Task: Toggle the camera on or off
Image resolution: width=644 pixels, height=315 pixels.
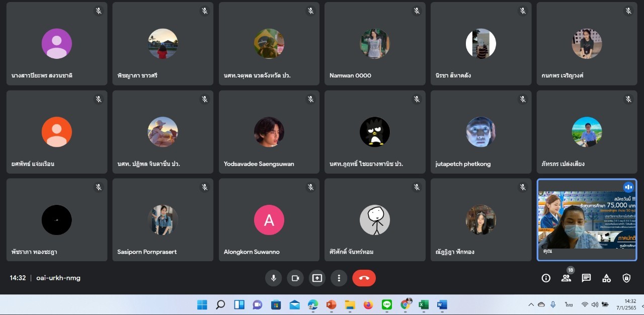Action: click(295, 278)
